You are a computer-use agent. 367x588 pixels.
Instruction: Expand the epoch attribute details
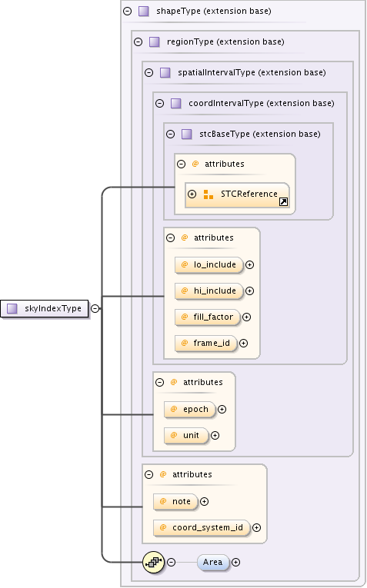point(222,410)
